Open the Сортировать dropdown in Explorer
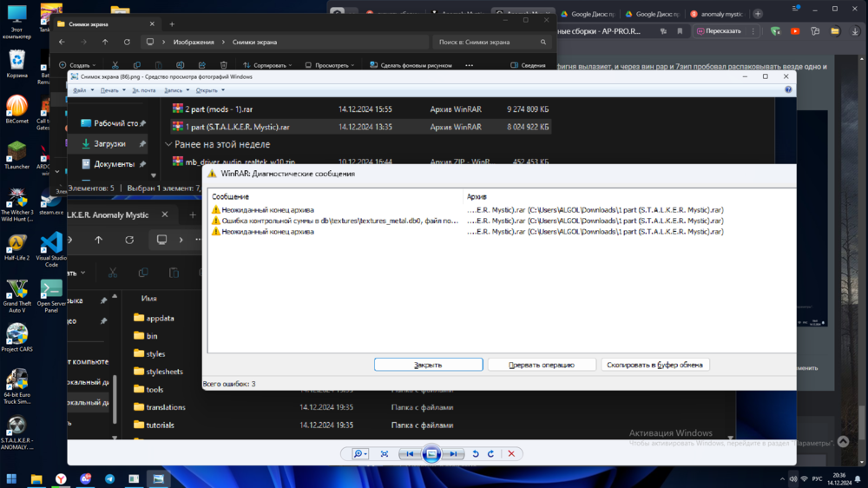Image resolution: width=868 pixels, height=488 pixels. pos(267,65)
